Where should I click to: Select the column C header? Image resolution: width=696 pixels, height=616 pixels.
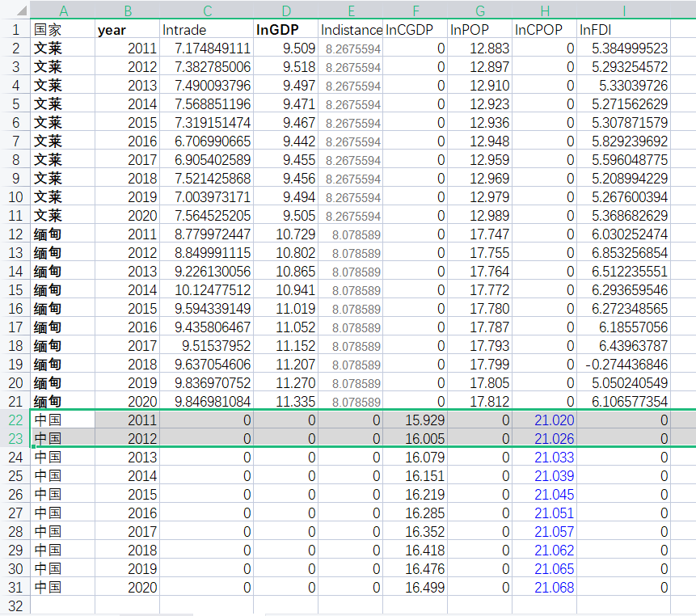tap(207, 11)
